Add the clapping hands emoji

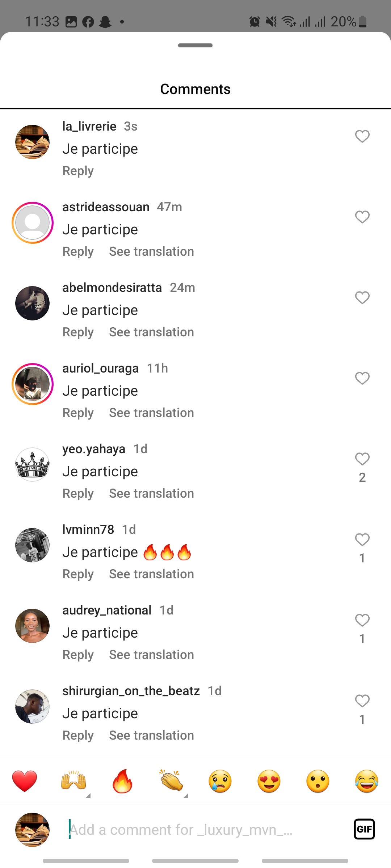click(x=172, y=781)
